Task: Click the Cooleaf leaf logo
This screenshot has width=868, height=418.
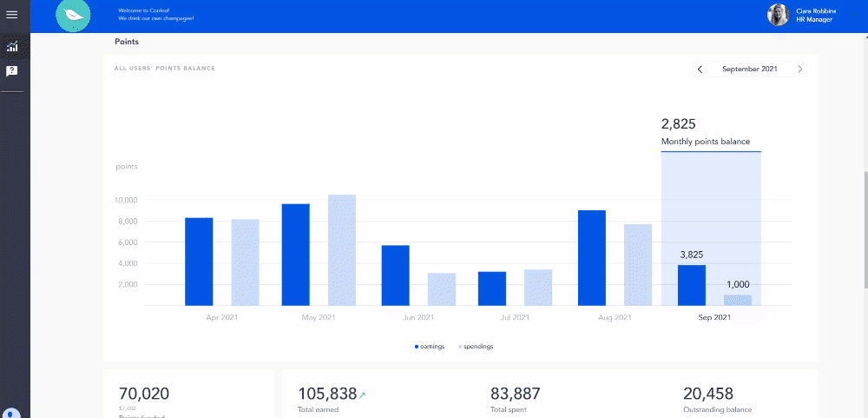Action: pyautogui.click(x=73, y=16)
